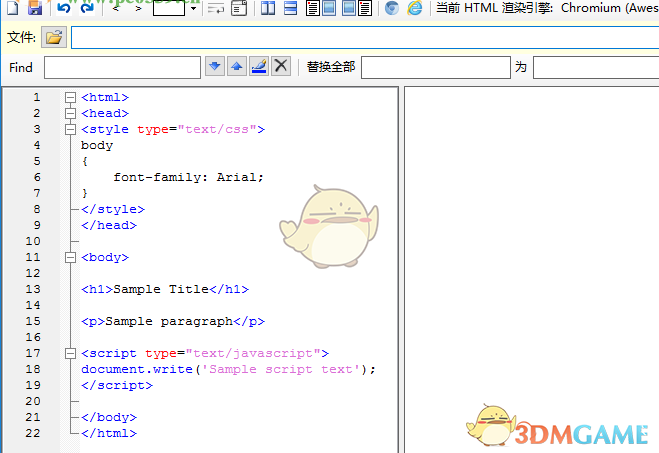This screenshot has height=453, width=659.
Task: Collapse the <body> fold on line 11
Action: [x=70, y=257]
